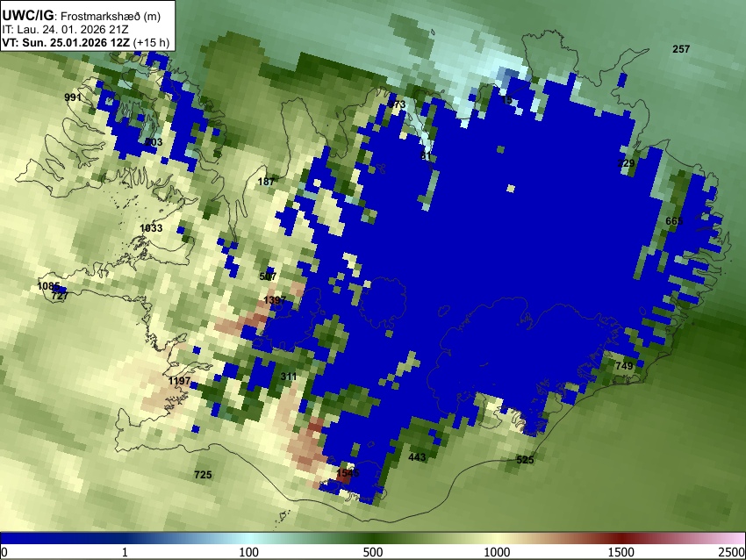The height and width of the screenshot is (560, 746).
Task: Click the map value label 665
Action: click(674, 221)
